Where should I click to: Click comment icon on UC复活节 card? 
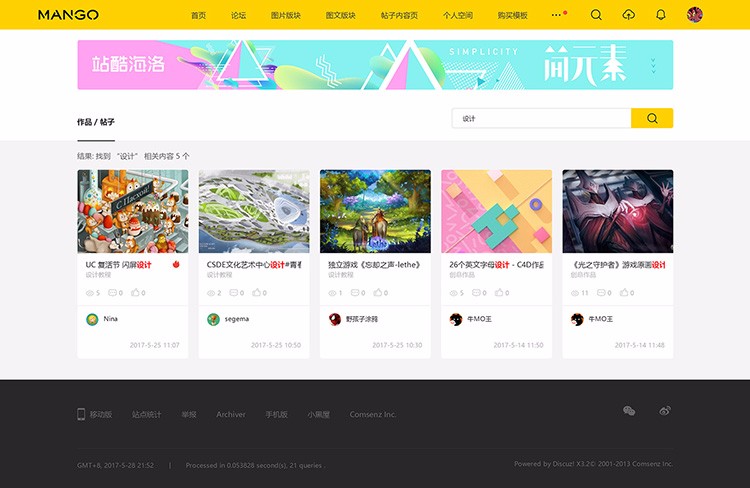coord(112,292)
